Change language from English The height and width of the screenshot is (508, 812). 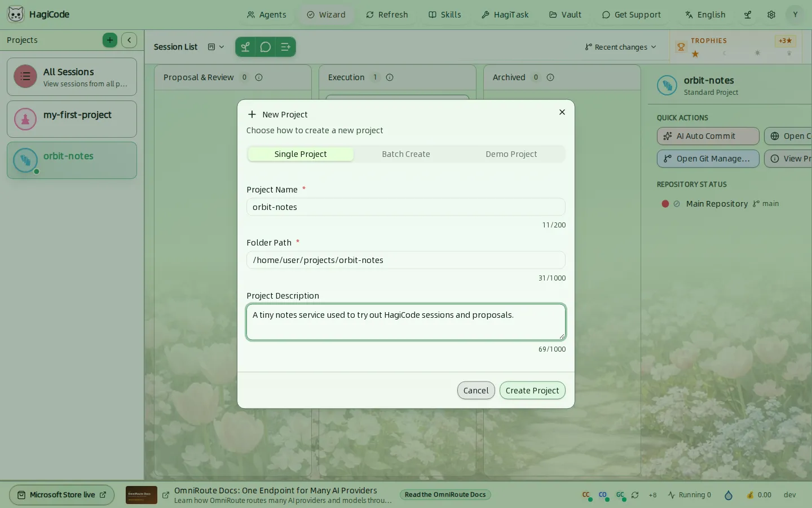[705, 15]
